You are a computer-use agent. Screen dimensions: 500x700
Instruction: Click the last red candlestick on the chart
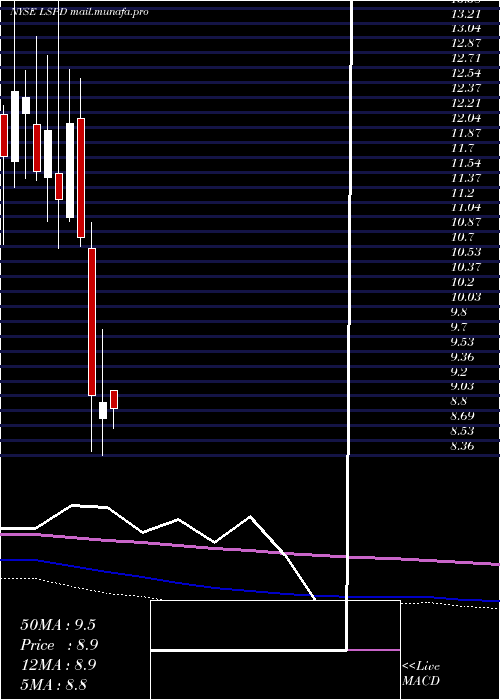(x=114, y=400)
